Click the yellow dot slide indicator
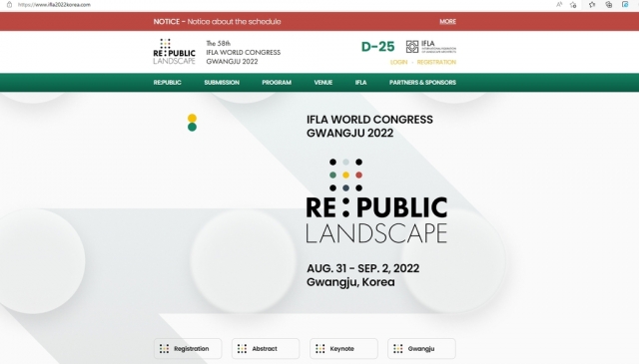Viewport: 639px width, 364px height. (x=192, y=118)
